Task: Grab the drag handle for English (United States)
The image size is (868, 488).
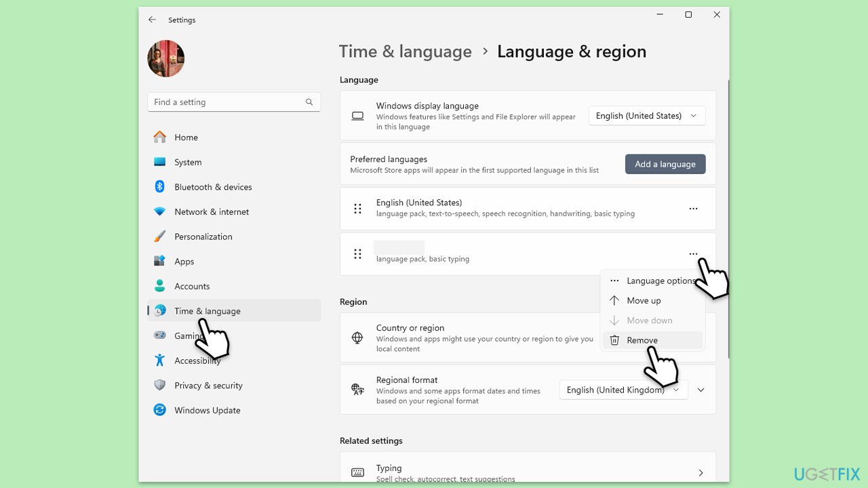Action: pyautogui.click(x=357, y=209)
